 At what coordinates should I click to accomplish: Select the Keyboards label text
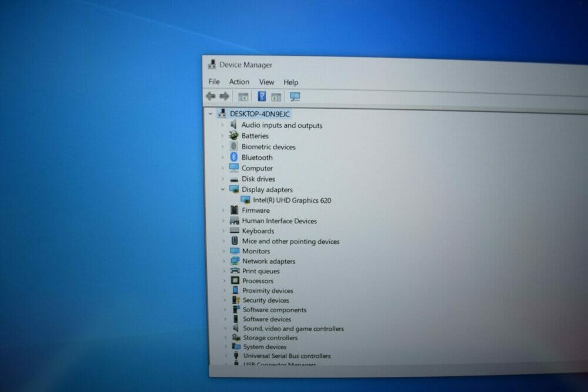click(x=258, y=231)
